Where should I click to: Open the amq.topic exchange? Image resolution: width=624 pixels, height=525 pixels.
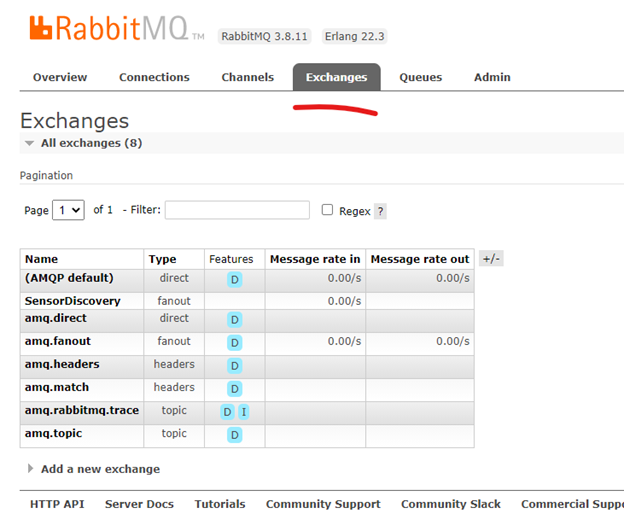53,433
